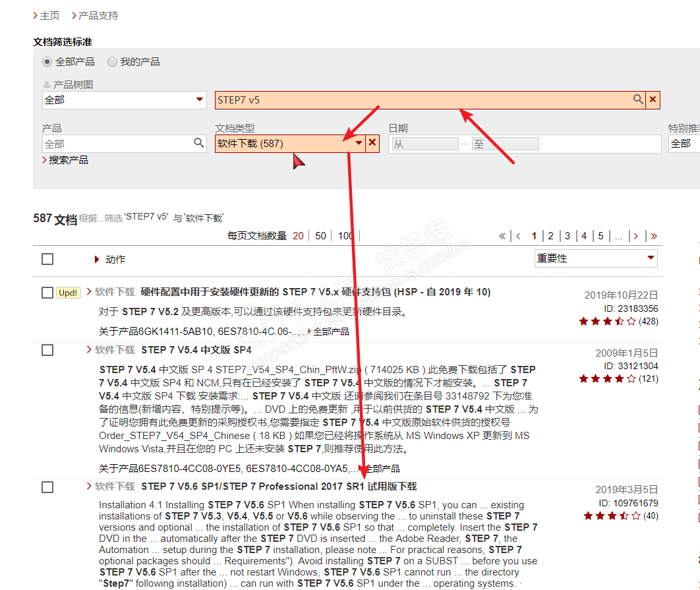Click the 搜索产品 link

[x=69, y=160]
